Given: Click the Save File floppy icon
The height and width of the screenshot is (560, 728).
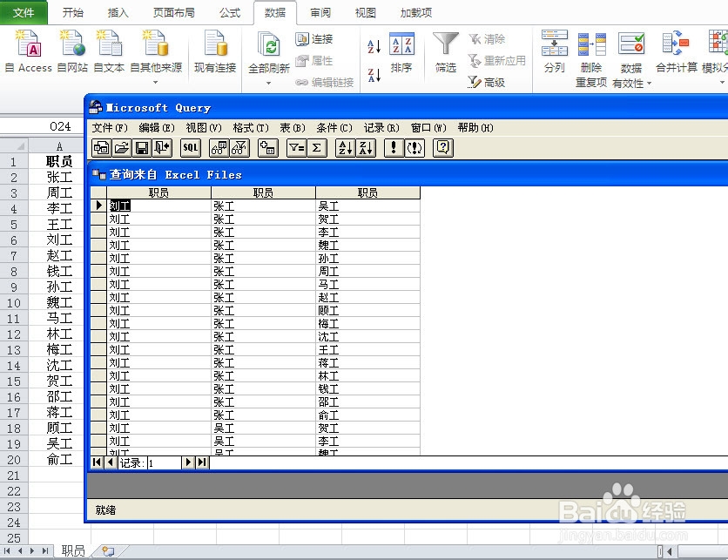Looking at the screenshot, I should pos(142,148).
